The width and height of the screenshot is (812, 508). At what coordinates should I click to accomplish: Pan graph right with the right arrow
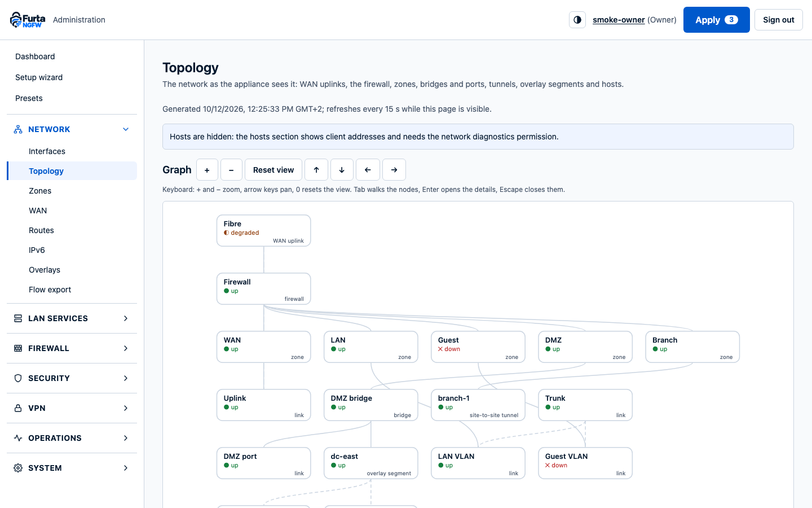click(394, 170)
